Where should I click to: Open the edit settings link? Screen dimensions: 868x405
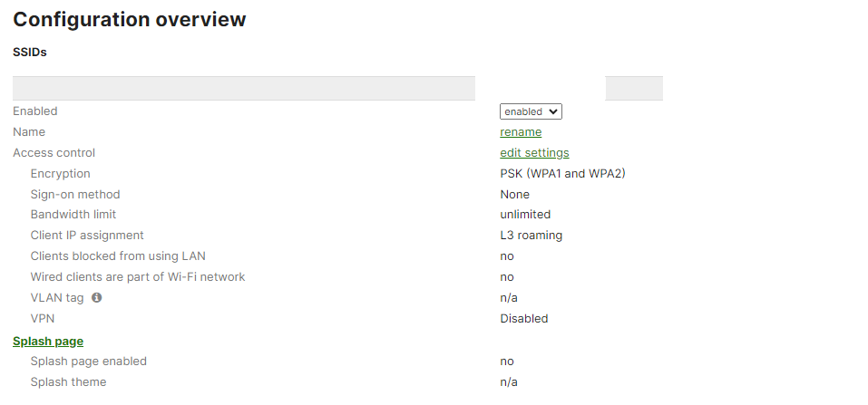click(534, 153)
